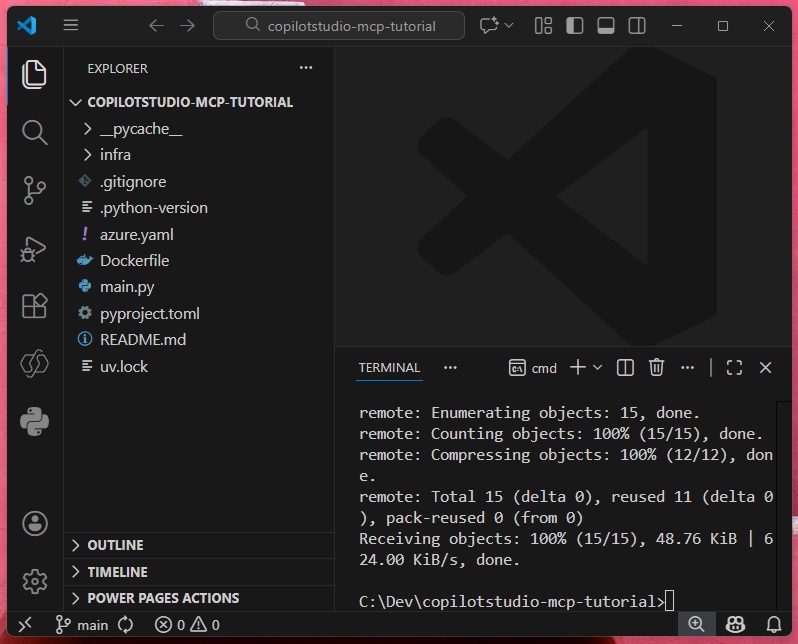
Task: Split the terminal pane
Action: click(x=625, y=367)
